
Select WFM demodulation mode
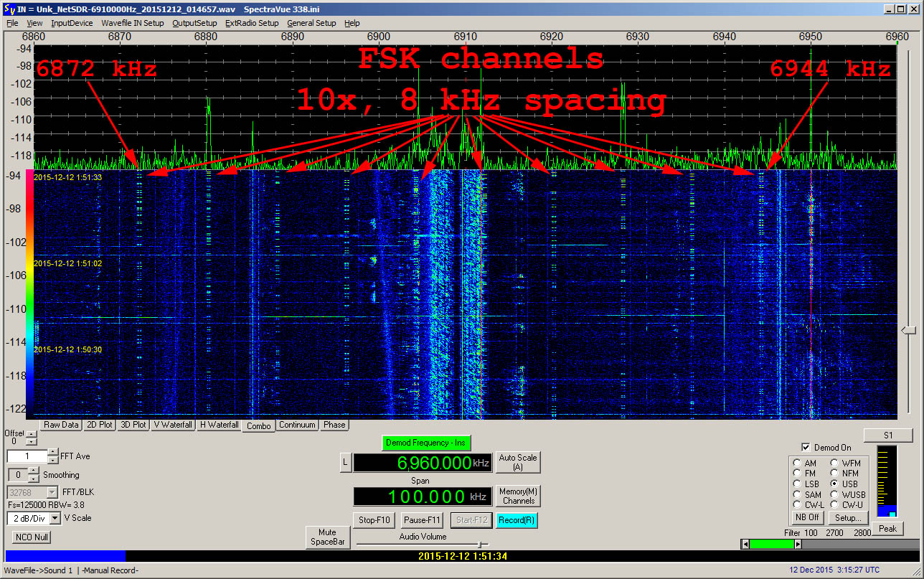tap(835, 463)
